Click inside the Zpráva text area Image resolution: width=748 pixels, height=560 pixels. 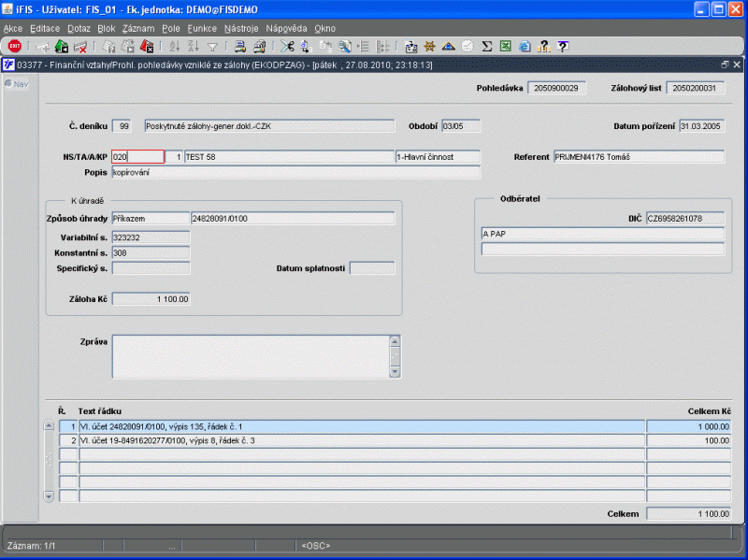251,356
